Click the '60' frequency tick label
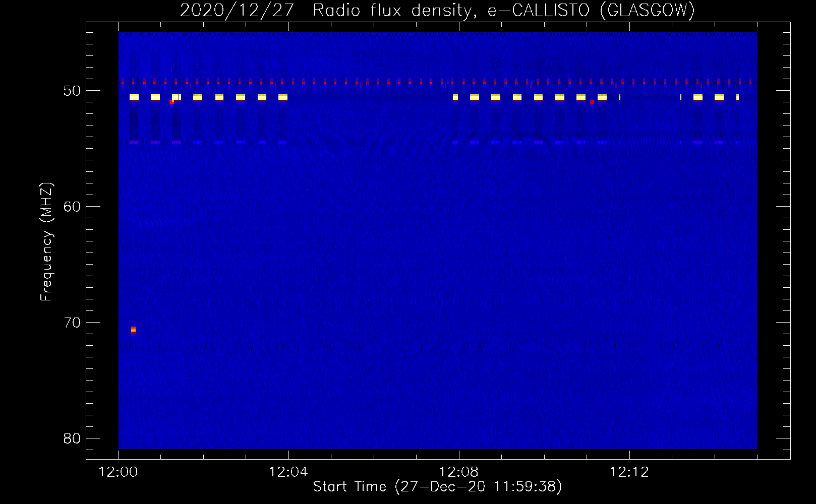The width and height of the screenshot is (816, 504). pos(72,207)
